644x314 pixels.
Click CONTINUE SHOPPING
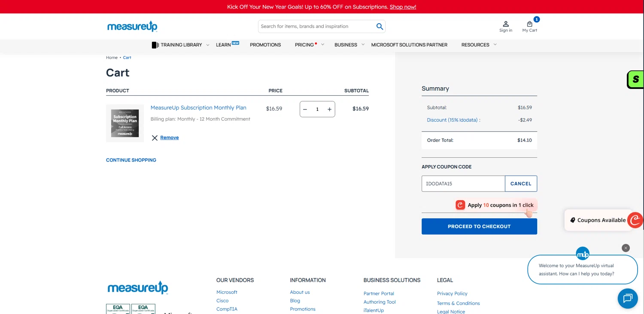coord(131,160)
